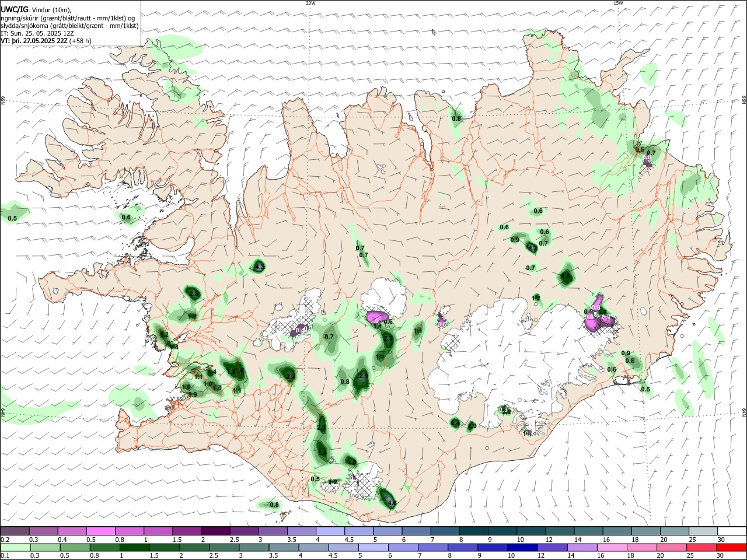Screen dimensions: 747x560
Task: Click the 4.3 precipitation value in the west
Action: click(x=259, y=267)
